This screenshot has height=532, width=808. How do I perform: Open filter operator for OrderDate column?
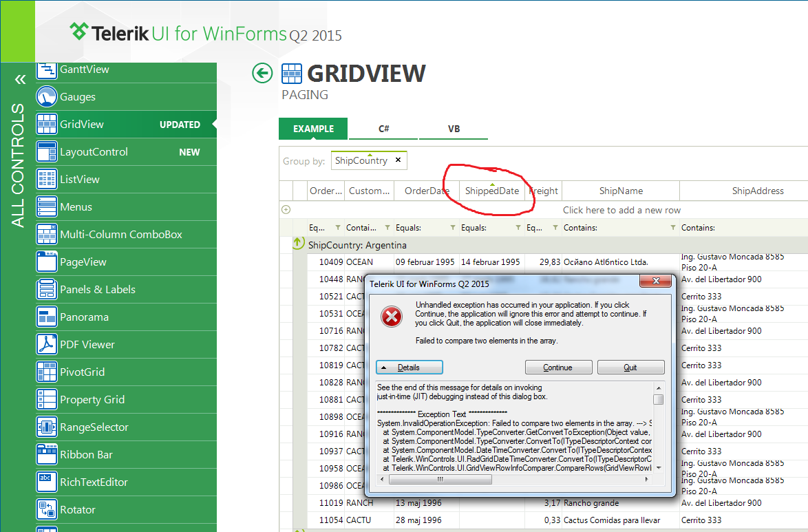tap(452, 227)
